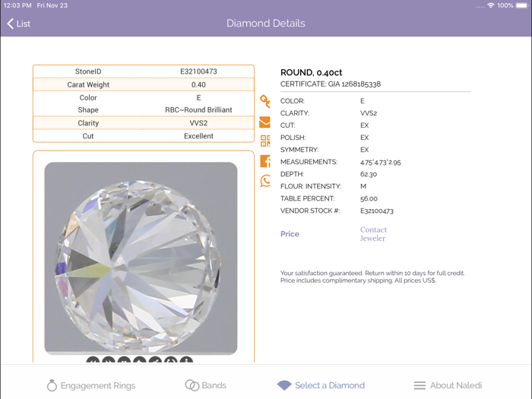Screen dimensions: 532x399
Task: Tap the status bar clock 12:03 PM
Action: coord(17,5)
